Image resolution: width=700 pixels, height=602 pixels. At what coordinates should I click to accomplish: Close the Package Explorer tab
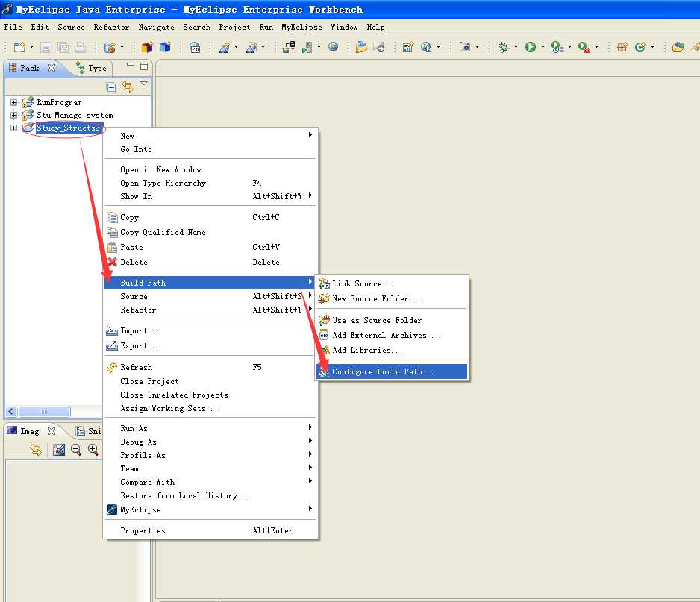pyautogui.click(x=51, y=68)
